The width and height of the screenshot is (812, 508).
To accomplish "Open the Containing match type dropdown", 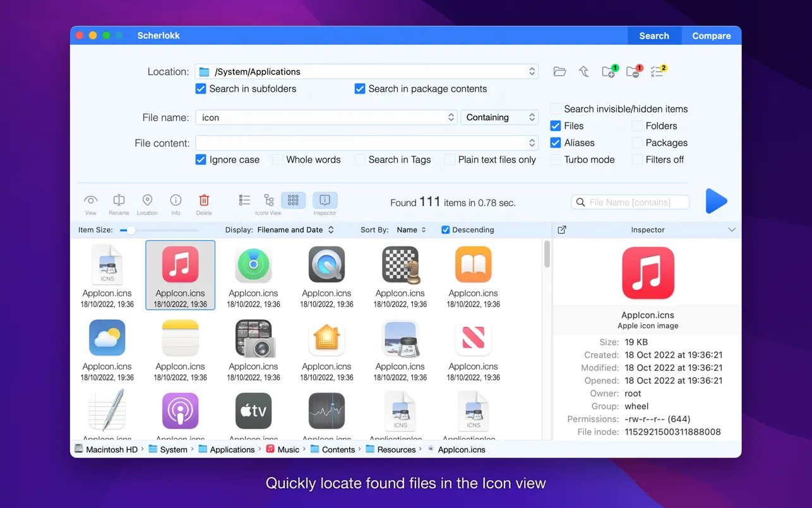I will [499, 118].
